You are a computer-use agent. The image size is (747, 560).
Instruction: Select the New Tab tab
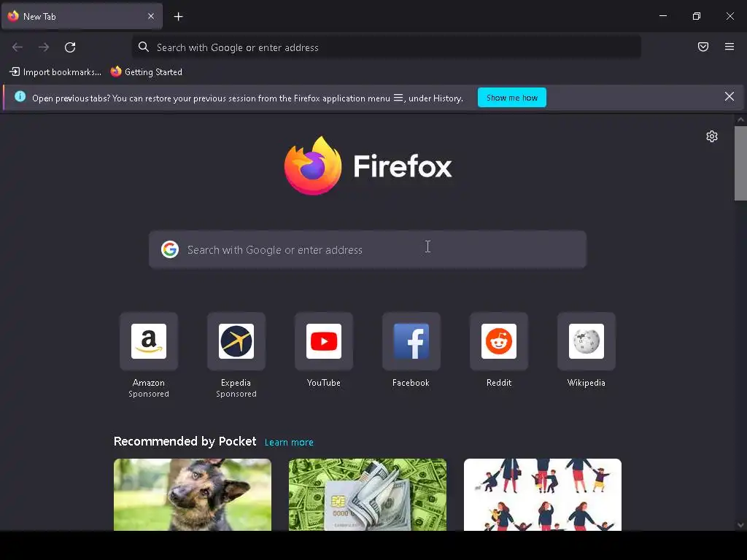point(82,16)
